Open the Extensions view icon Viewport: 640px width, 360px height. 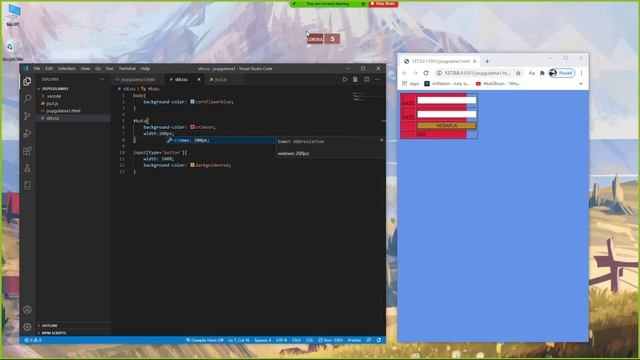coord(27,151)
